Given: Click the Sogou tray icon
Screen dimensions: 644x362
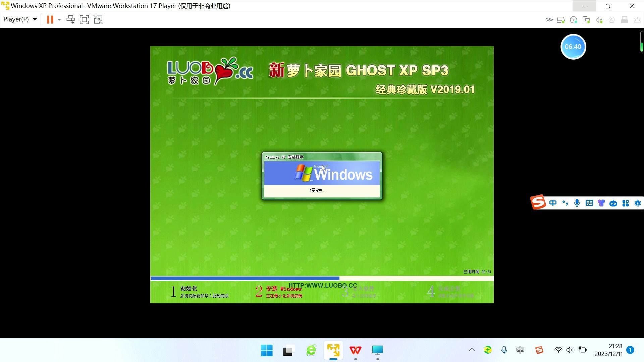Looking at the screenshot, I should (539, 350).
